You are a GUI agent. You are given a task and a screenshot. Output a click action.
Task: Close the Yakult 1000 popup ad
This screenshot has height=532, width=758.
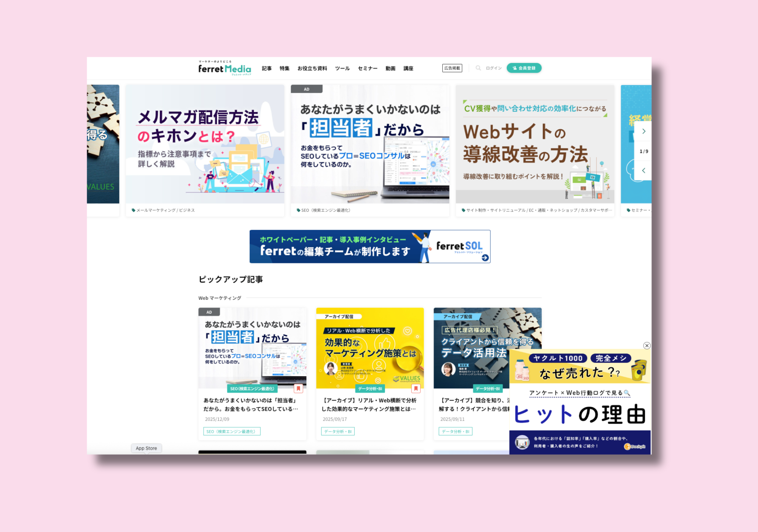[x=647, y=346]
